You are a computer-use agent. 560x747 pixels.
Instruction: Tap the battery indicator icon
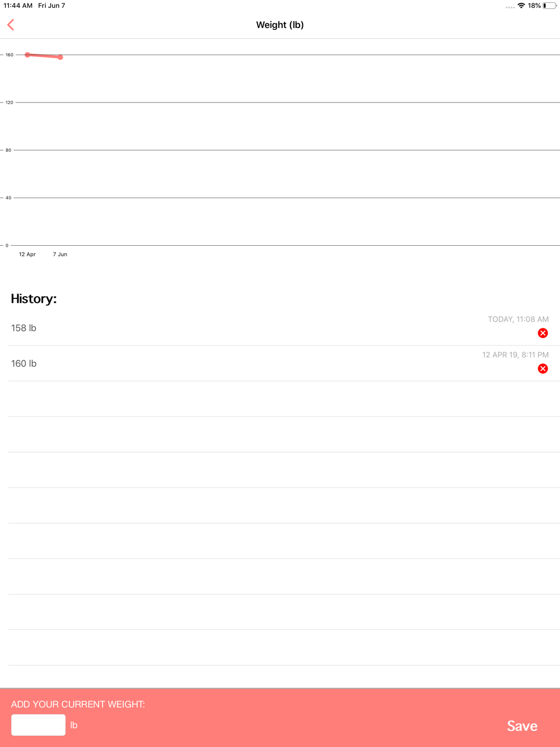(549, 6)
